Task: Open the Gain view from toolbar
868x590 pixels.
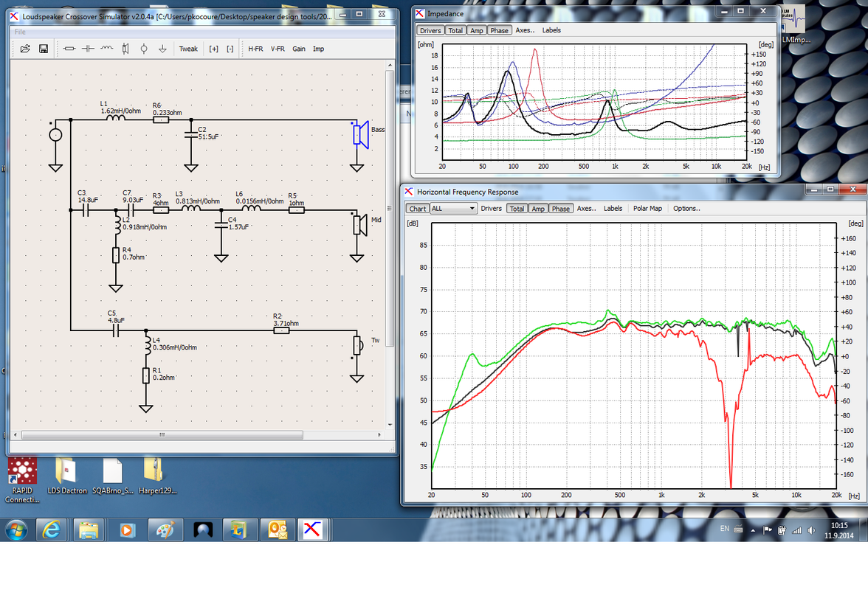Action: [299, 49]
